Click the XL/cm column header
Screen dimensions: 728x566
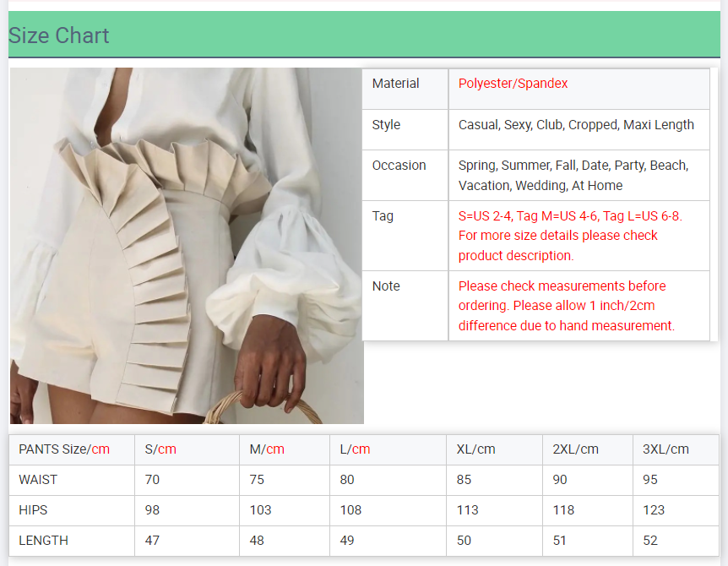pos(475,449)
